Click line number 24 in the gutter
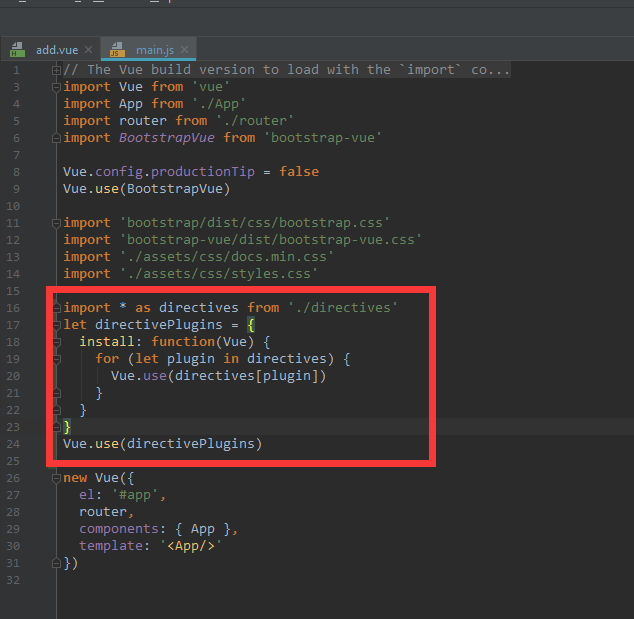Viewport: 634px width, 619px height. [x=17, y=444]
